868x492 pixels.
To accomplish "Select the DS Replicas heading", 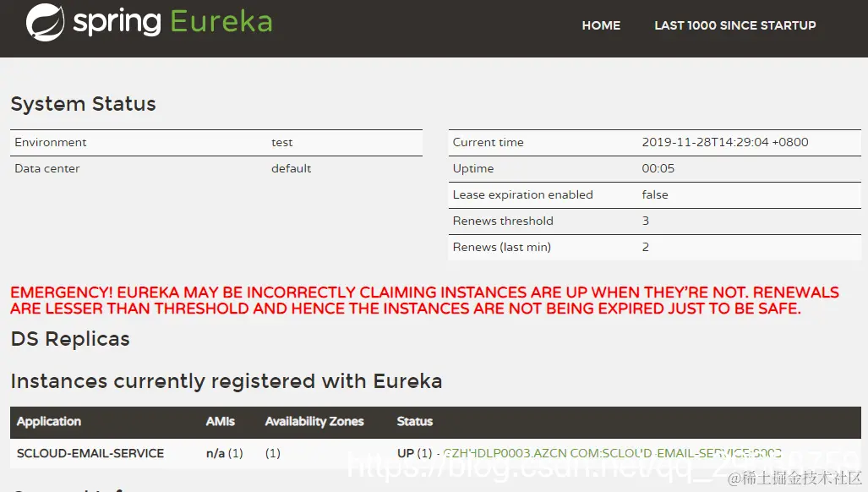I will click(70, 339).
